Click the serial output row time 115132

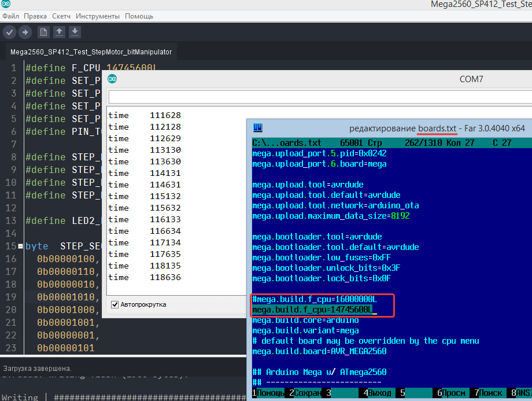(x=145, y=196)
